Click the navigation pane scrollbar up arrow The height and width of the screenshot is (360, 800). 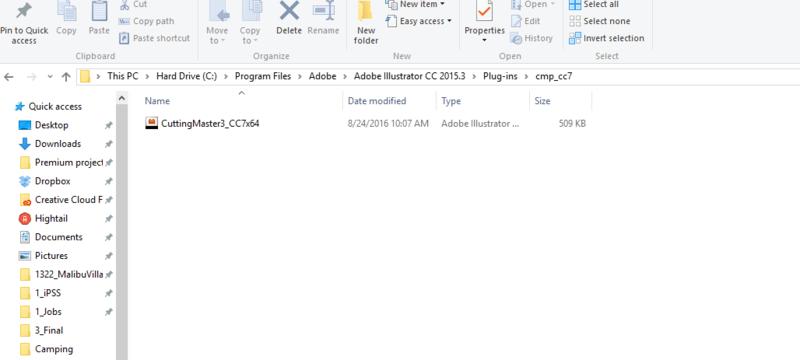[x=122, y=98]
